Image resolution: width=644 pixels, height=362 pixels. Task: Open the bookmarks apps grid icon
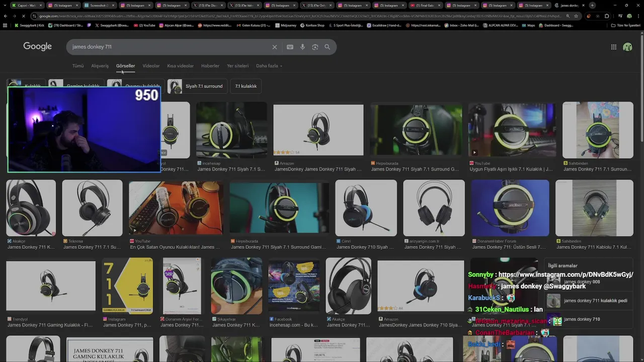[5, 25]
